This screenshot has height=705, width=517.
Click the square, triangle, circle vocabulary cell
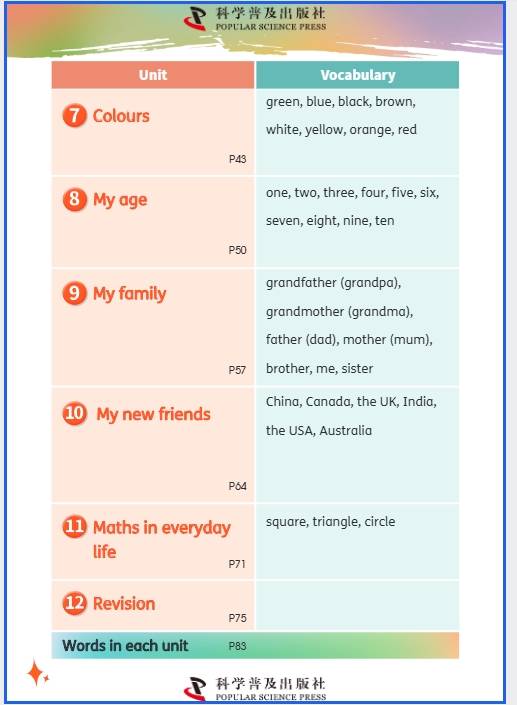point(357,541)
